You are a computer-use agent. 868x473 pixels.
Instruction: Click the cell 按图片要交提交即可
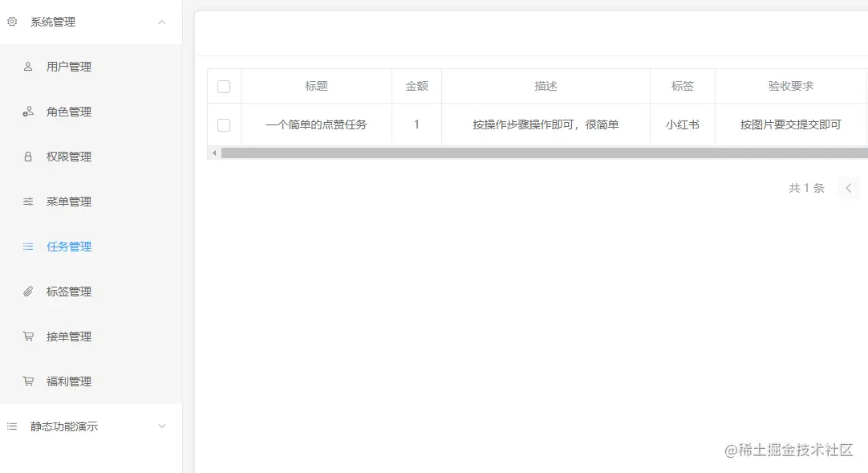[x=791, y=124]
